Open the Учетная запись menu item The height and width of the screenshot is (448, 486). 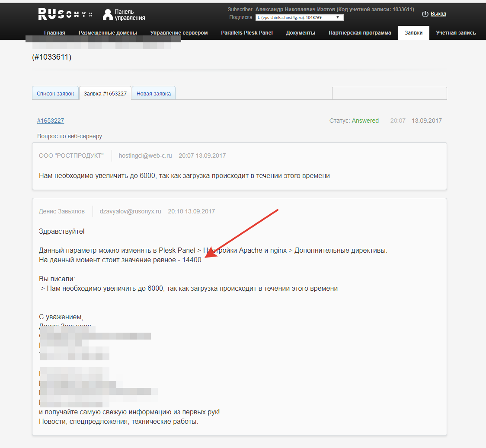[x=456, y=33]
